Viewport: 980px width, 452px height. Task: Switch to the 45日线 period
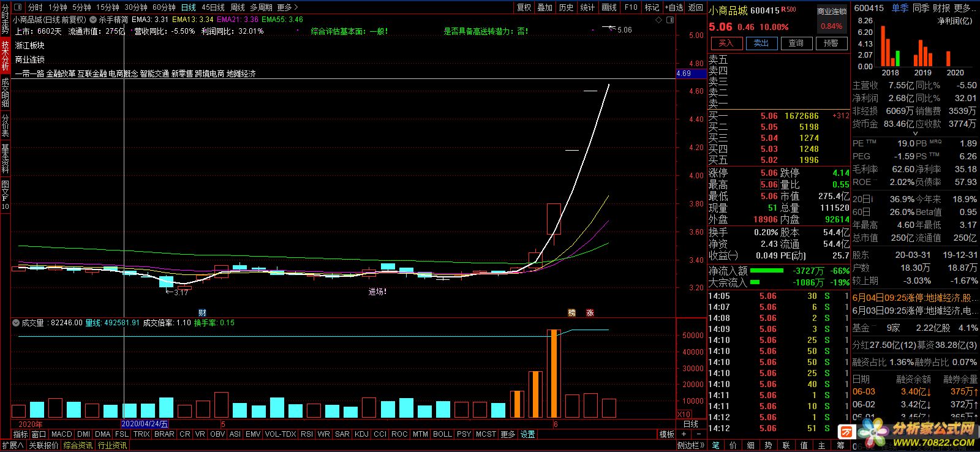(x=213, y=7)
